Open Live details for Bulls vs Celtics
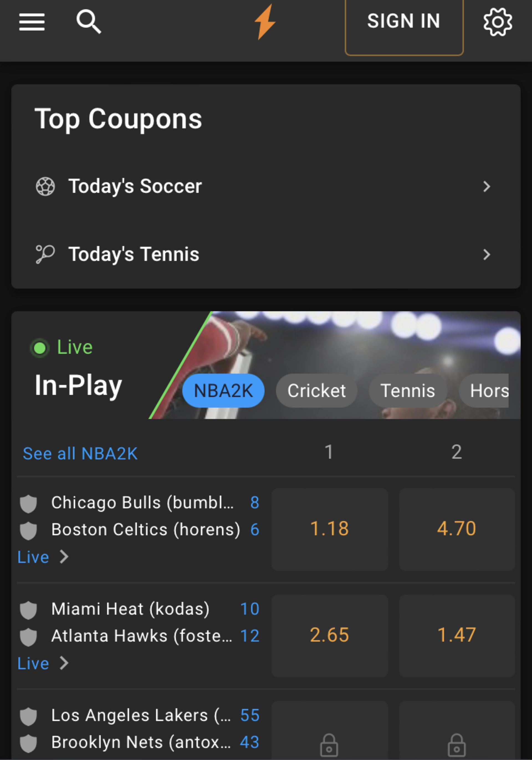Screen dimensions: 532x760 tap(42, 557)
